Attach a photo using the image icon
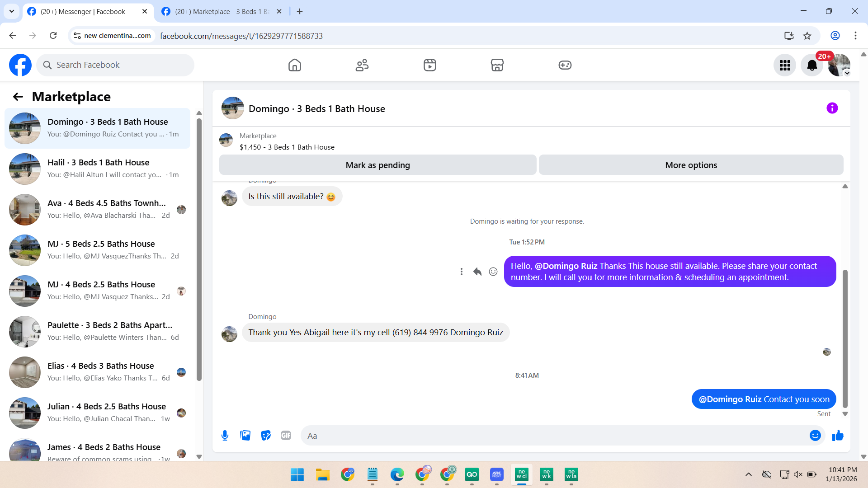The width and height of the screenshot is (868, 488). coord(245,436)
